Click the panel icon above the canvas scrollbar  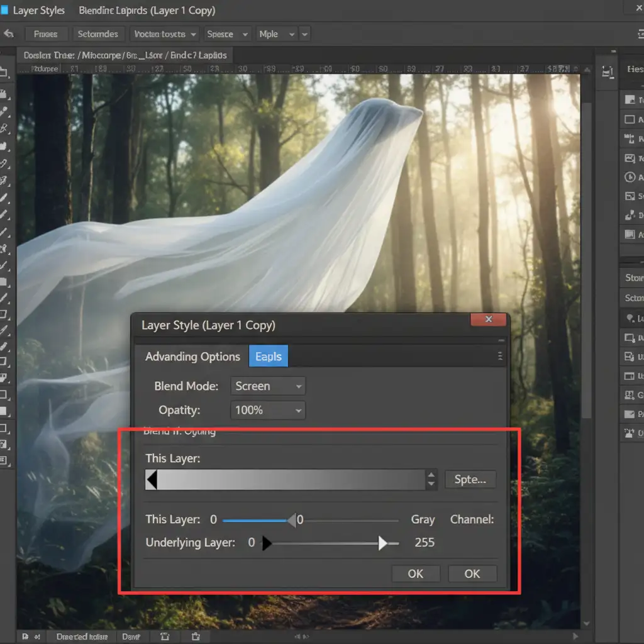pyautogui.click(x=607, y=72)
